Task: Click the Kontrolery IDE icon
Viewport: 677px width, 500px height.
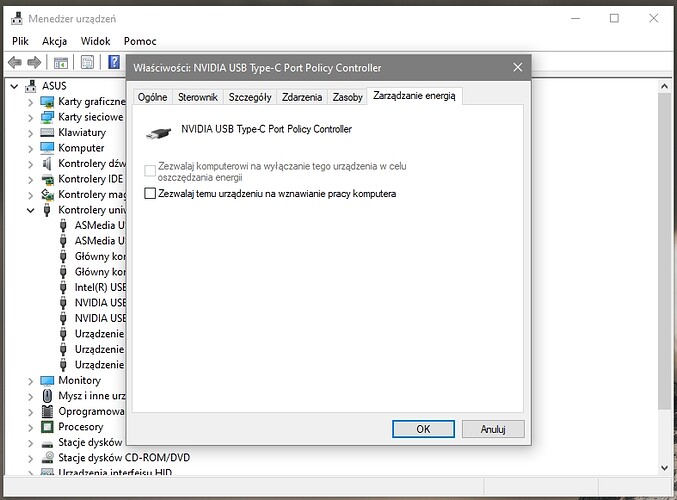Action: tap(47, 179)
